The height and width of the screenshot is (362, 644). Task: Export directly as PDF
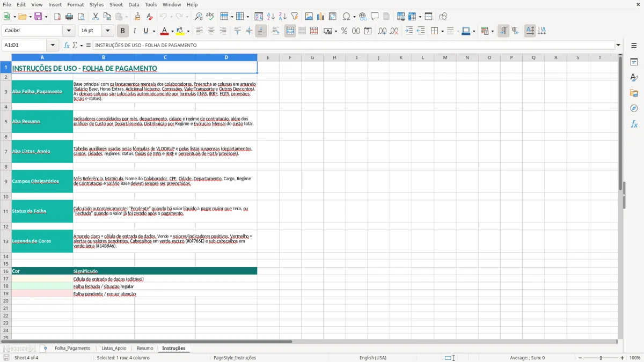point(57,17)
